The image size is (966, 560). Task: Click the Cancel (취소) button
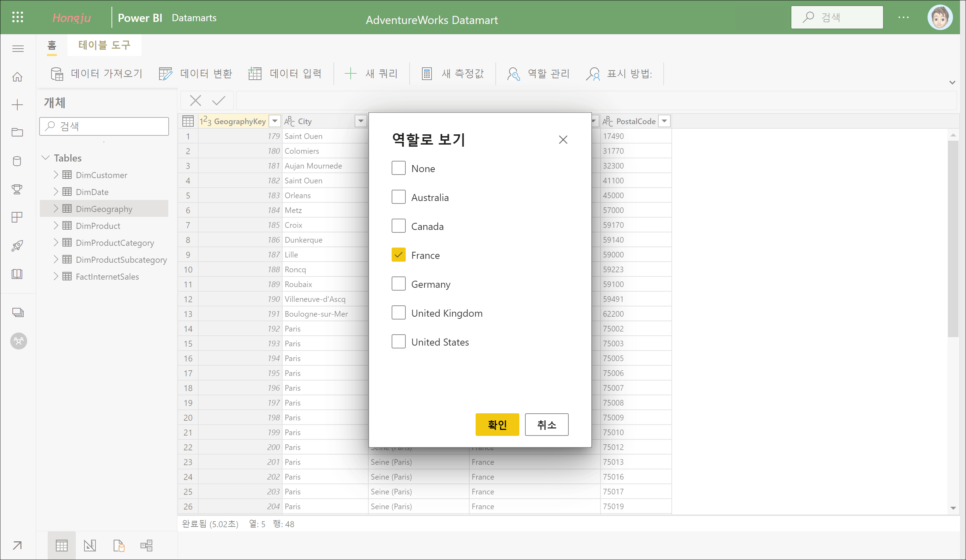pos(546,424)
